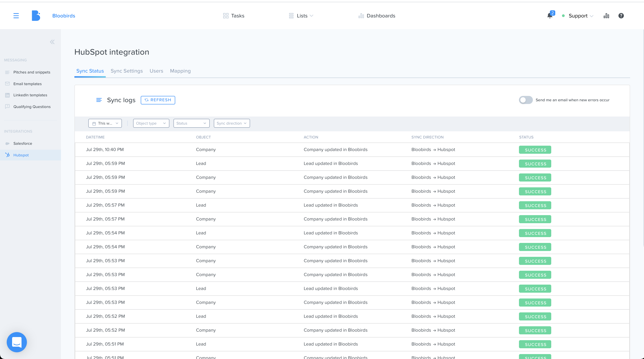Click the Lists icon in header
Viewport: 644px width, 359px height.
(x=291, y=16)
